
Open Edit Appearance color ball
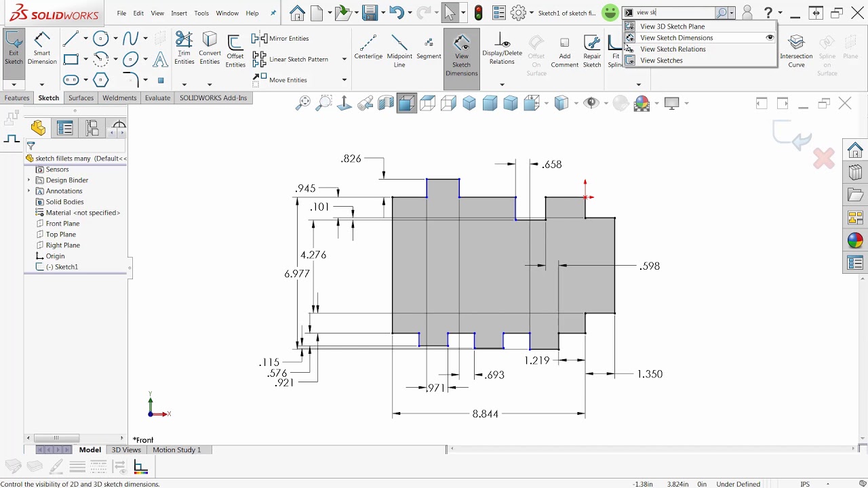(x=642, y=103)
